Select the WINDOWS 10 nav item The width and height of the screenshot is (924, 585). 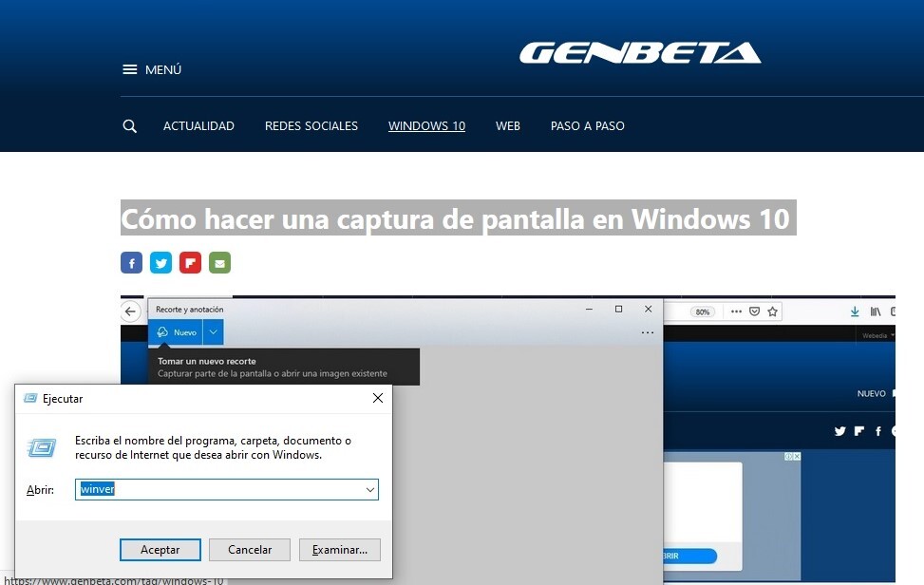(426, 126)
